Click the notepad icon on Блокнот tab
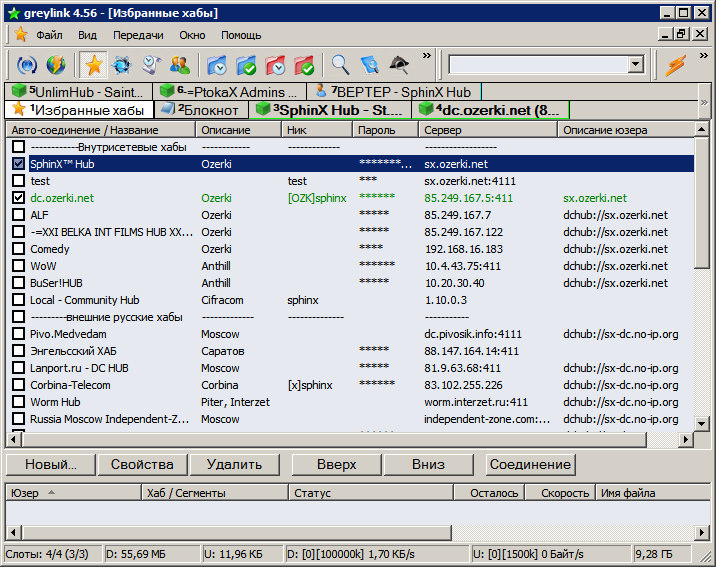This screenshot has height=567, width=716. pyautogui.click(x=168, y=109)
